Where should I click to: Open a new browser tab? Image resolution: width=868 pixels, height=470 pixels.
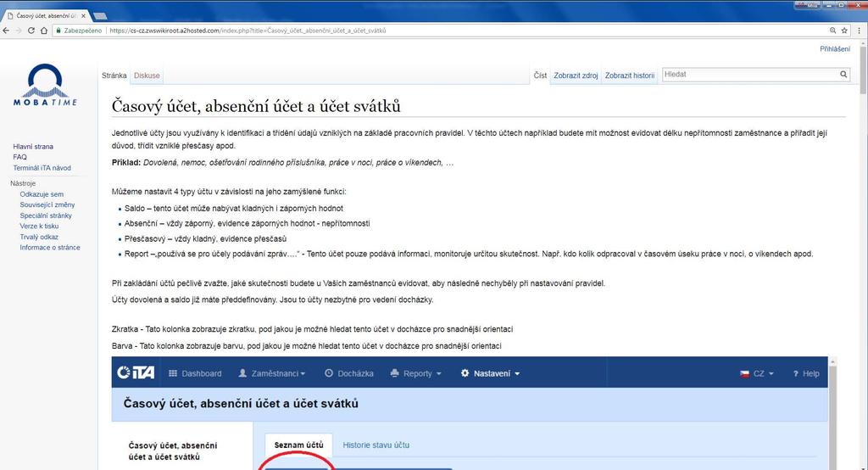click(100, 16)
